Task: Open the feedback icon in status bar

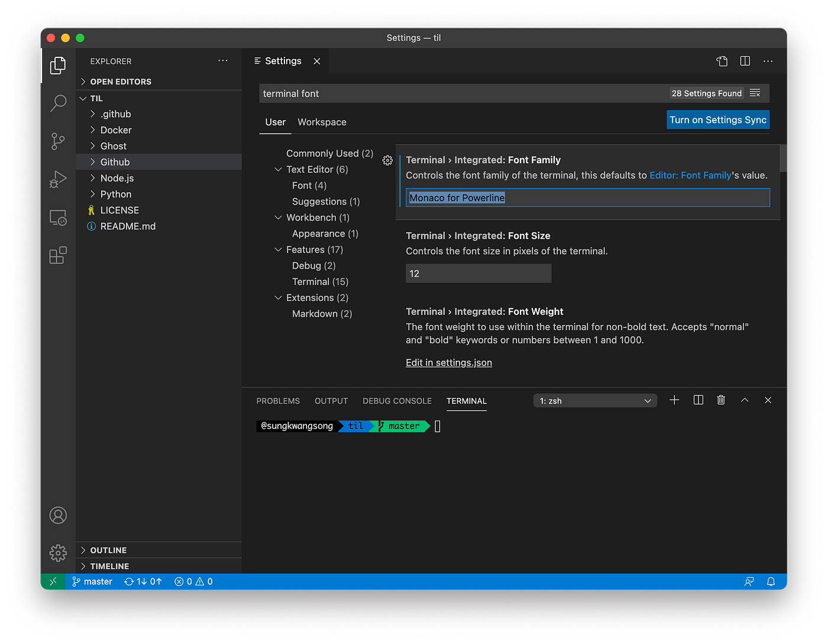Action: tap(749, 581)
